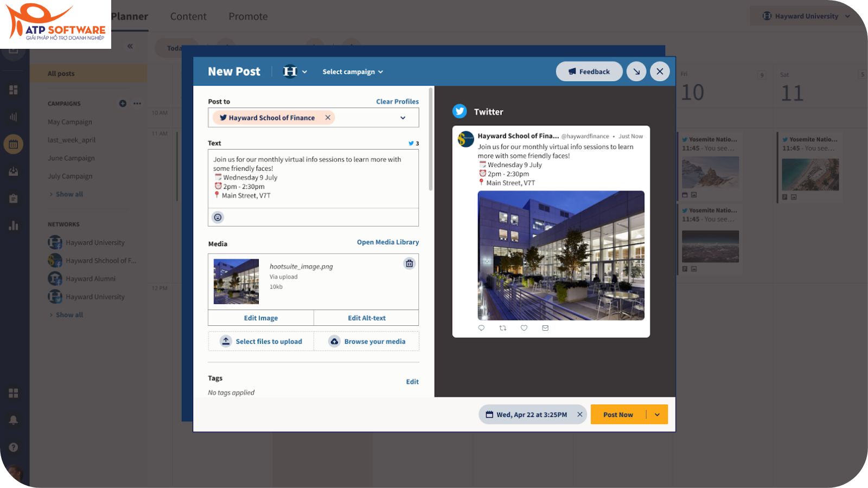This screenshot has height=488, width=868.
Task: Open campaigns more options menu
Action: 137,104
